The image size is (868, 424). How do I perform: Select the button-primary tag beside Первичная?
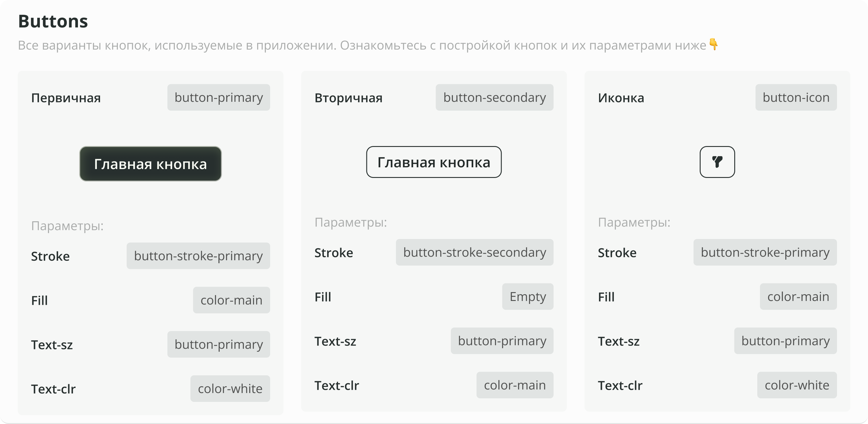218,97
